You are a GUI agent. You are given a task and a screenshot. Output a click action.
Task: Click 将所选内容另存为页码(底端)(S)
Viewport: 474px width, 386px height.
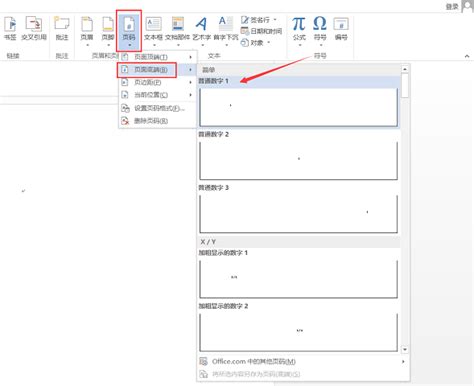303,374
